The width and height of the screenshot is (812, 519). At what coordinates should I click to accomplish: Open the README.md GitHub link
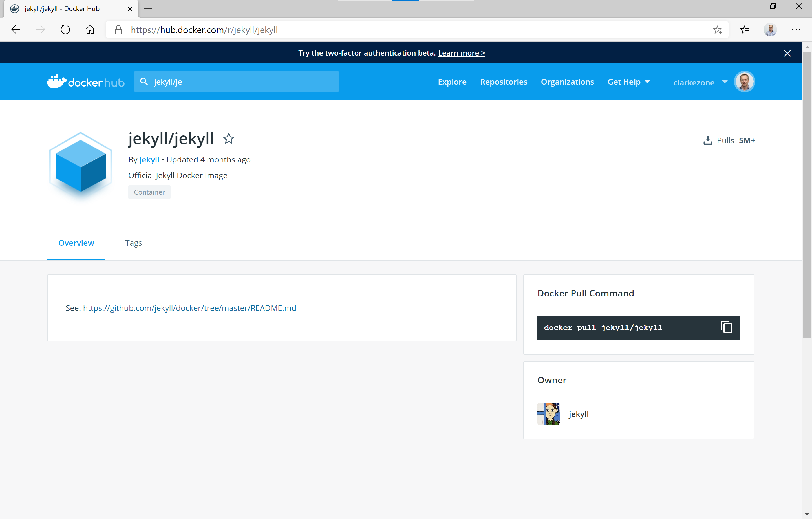click(189, 308)
